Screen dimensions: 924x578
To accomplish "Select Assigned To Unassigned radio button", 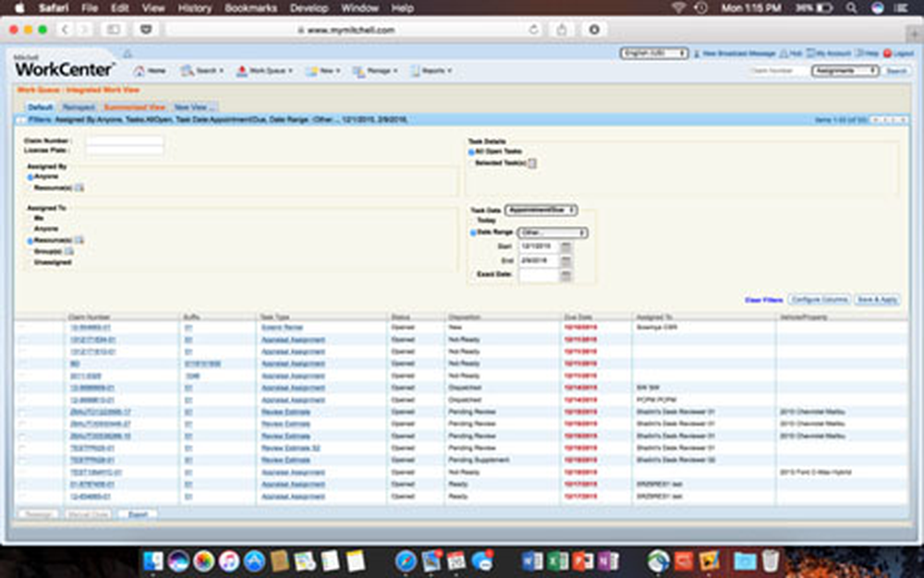I will tap(30, 262).
